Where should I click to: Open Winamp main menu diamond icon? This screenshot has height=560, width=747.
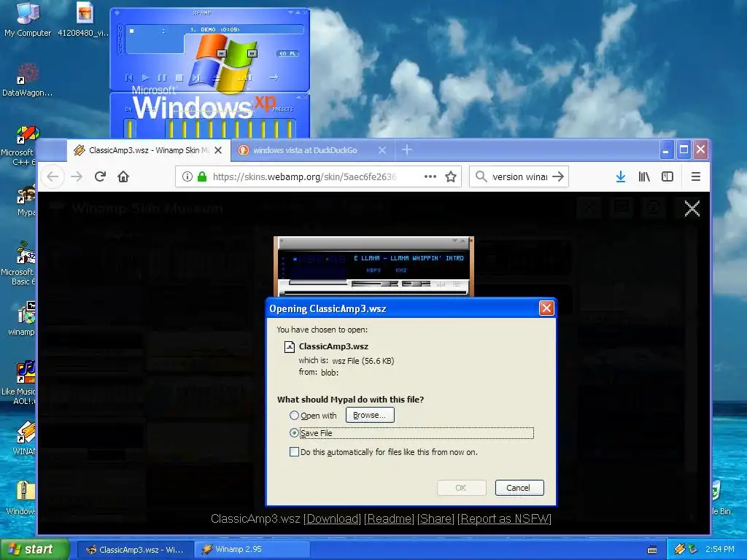point(117,12)
